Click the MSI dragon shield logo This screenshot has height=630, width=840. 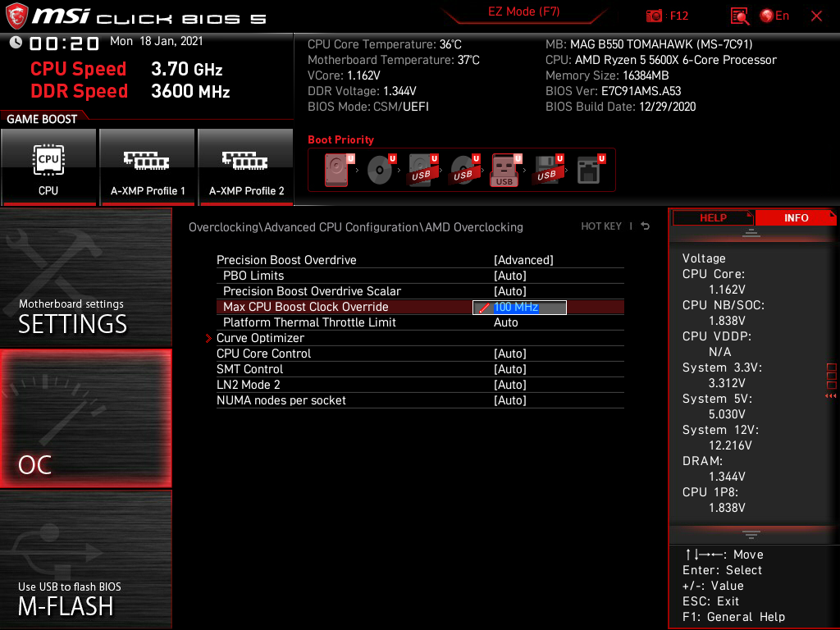tap(16, 16)
